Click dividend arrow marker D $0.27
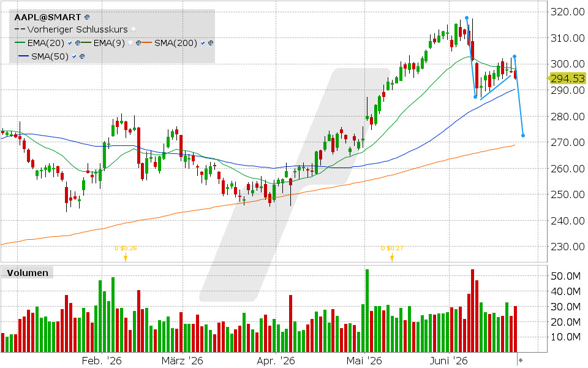The height and width of the screenshot is (368, 588). click(x=392, y=258)
